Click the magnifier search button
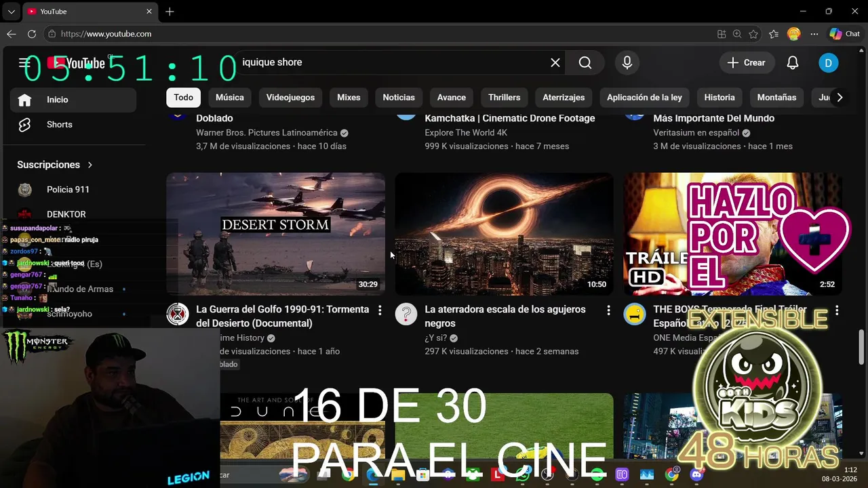The height and width of the screenshot is (488, 868). (585, 62)
